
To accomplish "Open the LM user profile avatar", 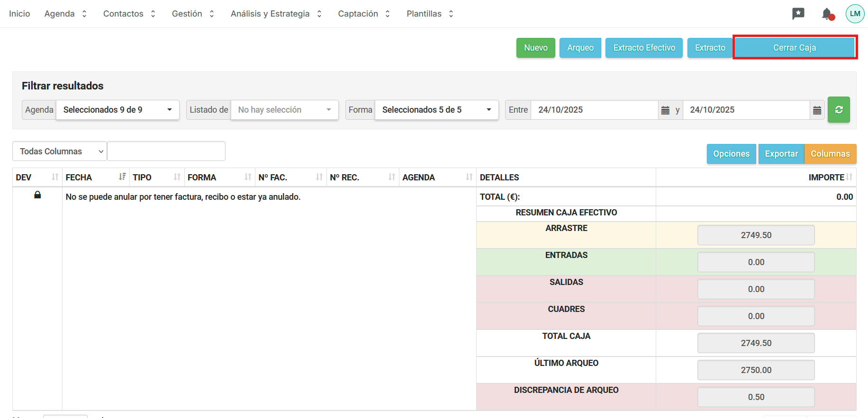I will [855, 14].
